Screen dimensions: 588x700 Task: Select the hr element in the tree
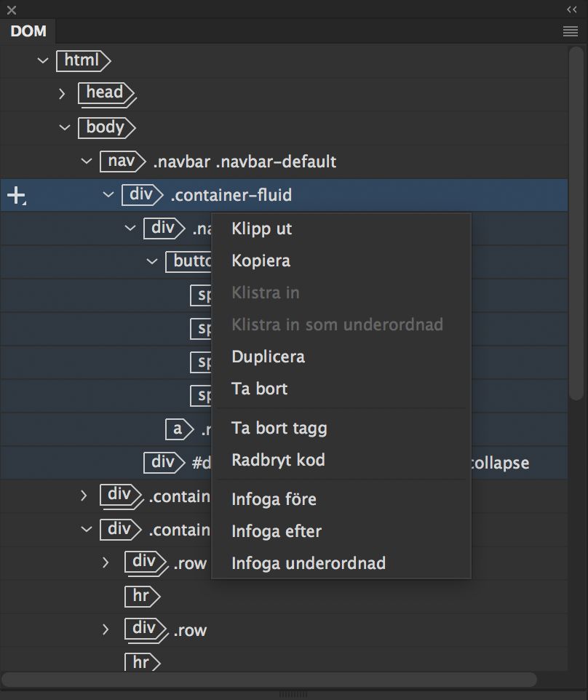[x=143, y=596]
